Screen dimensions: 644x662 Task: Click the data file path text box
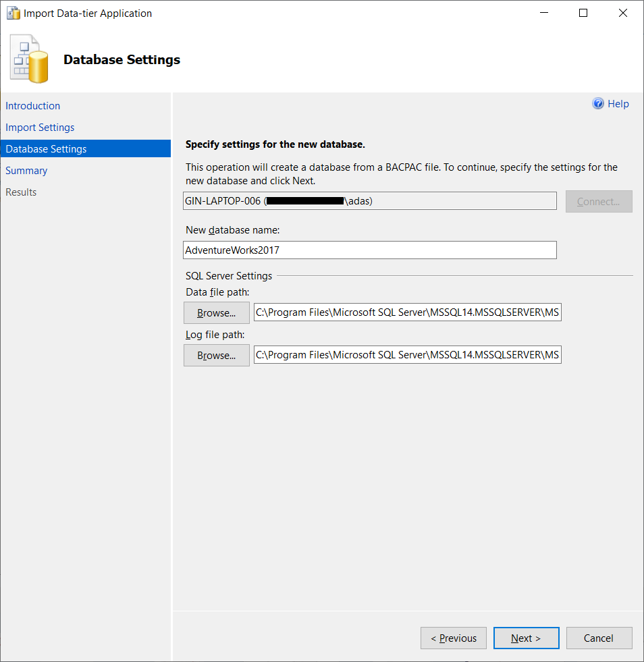[407, 312]
